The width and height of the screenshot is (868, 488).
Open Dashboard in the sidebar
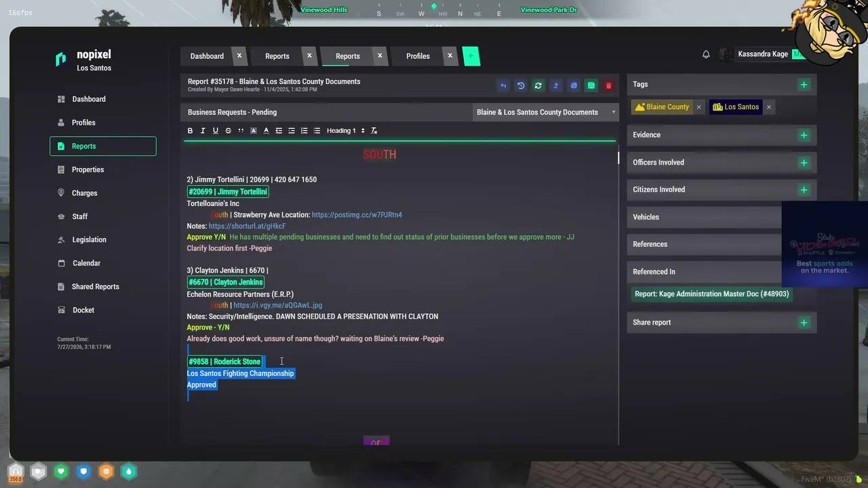click(103, 99)
